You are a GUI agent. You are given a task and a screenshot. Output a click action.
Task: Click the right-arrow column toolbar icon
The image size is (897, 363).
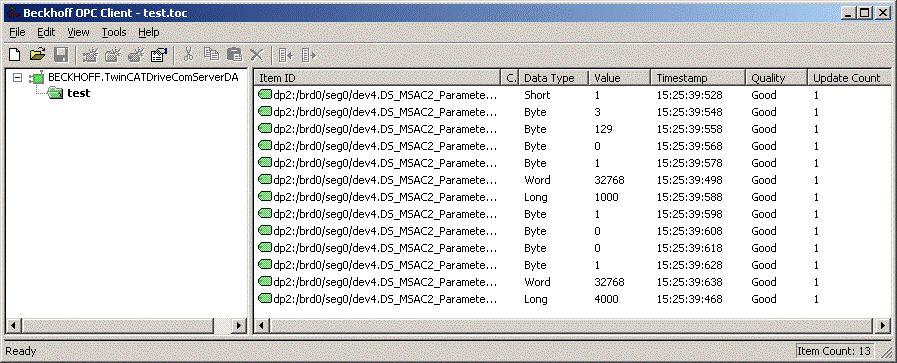click(309, 55)
